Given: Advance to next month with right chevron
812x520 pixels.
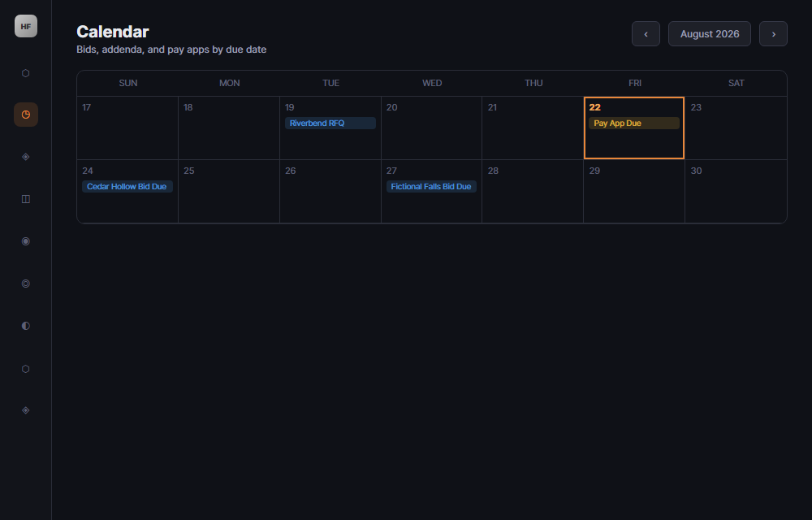Looking at the screenshot, I should coord(773,33).
